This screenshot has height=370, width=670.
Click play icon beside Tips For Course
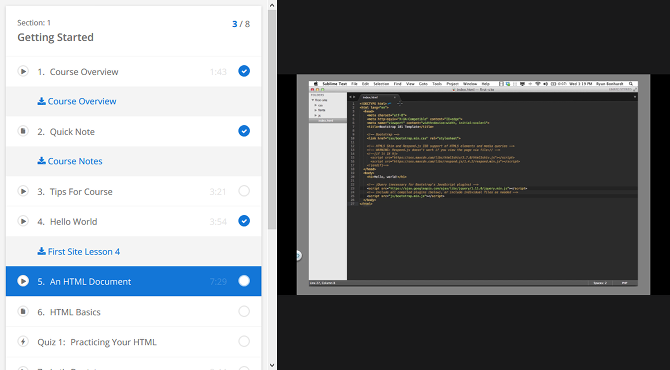[23, 191]
